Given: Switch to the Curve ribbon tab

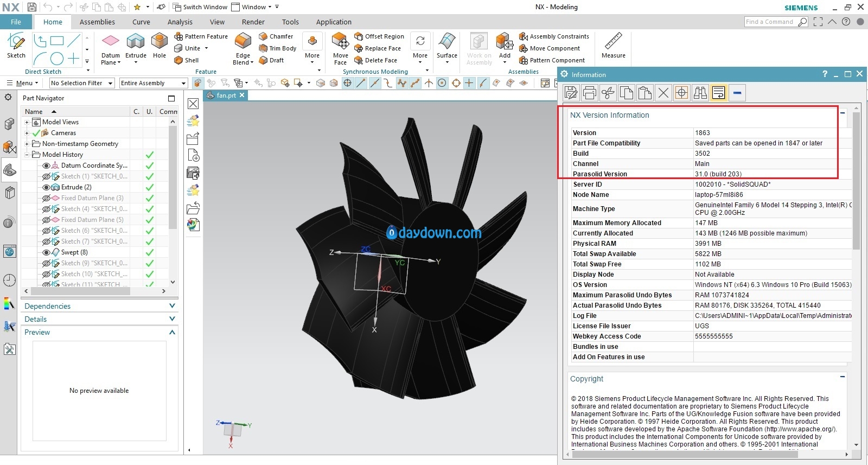Looking at the screenshot, I should 141,22.
